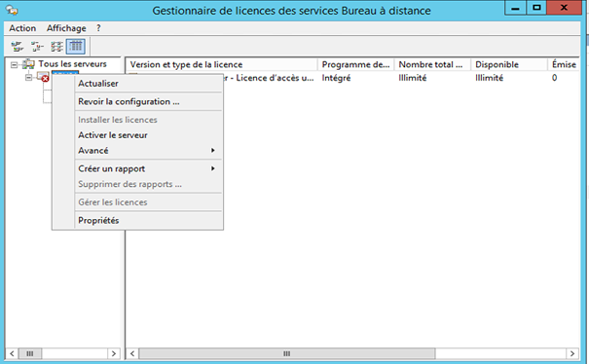589x364 pixels.
Task: Close the license manager window
Action: (x=564, y=8)
